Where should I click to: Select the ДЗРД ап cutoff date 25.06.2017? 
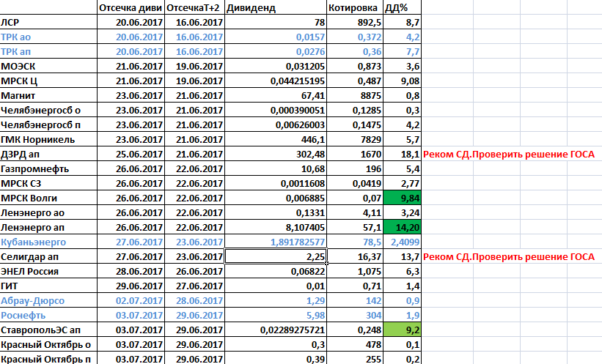click(x=131, y=155)
